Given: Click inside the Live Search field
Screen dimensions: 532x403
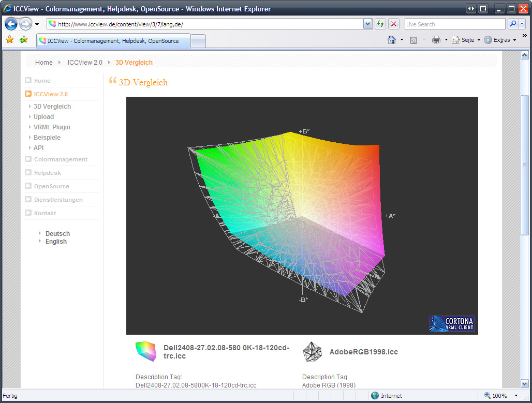Looking at the screenshot, I should coord(454,24).
